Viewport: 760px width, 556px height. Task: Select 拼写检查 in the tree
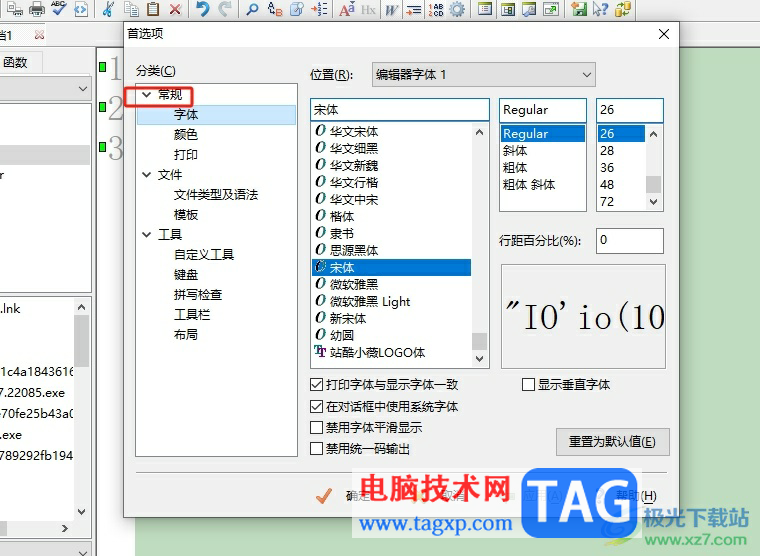[198, 295]
